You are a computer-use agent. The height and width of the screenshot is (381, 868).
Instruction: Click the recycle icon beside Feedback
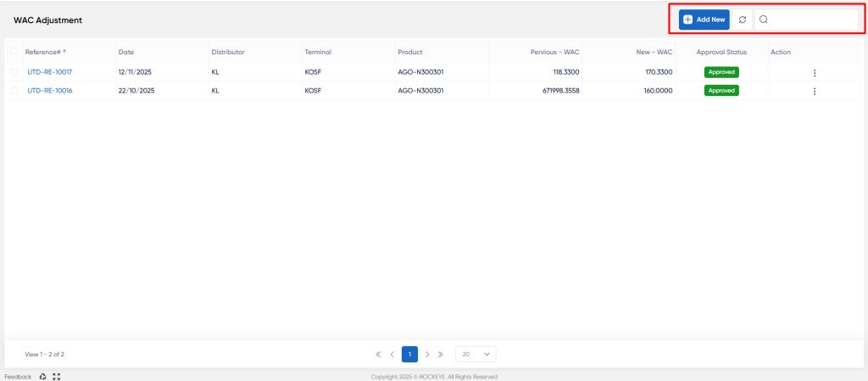coord(42,377)
